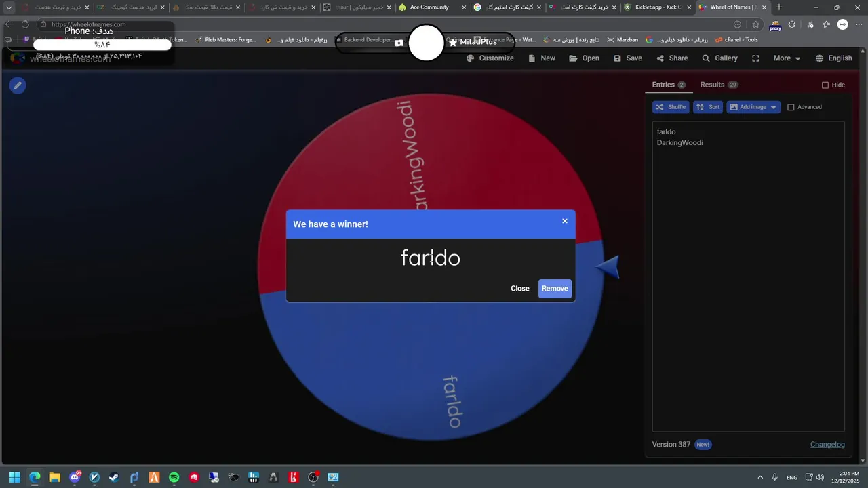Screen dimensions: 868x488
Task: Open a saved wheel
Action: coord(584,58)
